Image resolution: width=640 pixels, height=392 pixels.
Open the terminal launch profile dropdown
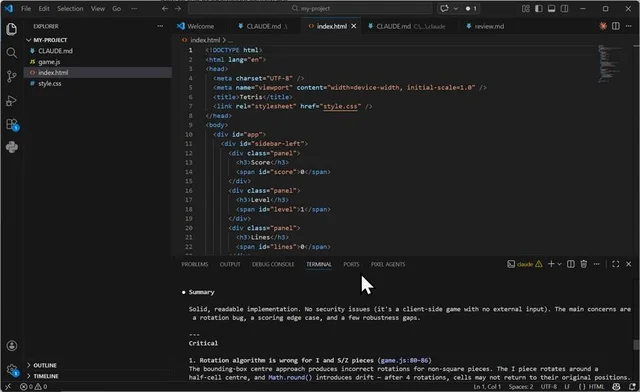(559, 264)
